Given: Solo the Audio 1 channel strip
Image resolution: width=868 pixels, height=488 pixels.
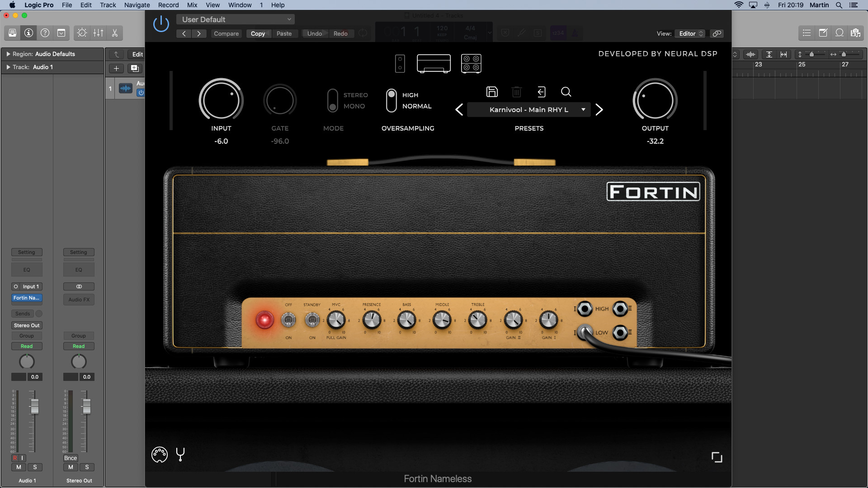Looking at the screenshot, I should tap(35, 467).
